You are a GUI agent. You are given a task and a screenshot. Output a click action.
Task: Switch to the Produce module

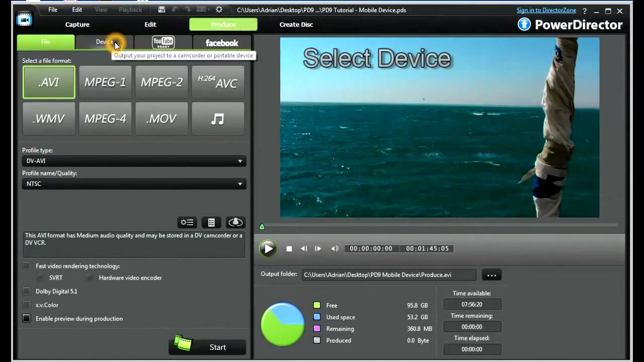pyautogui.click(x=223, y=24)
